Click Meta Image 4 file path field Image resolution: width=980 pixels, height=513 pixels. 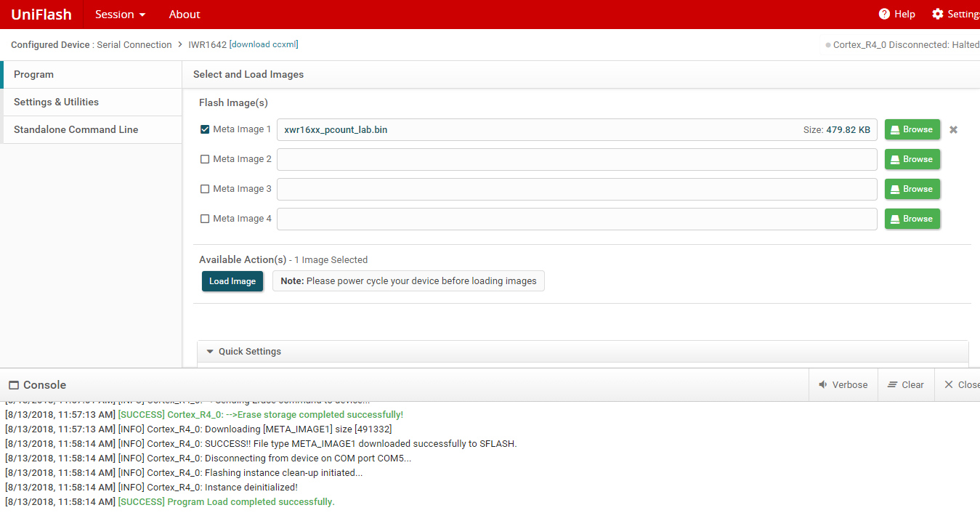577,219
